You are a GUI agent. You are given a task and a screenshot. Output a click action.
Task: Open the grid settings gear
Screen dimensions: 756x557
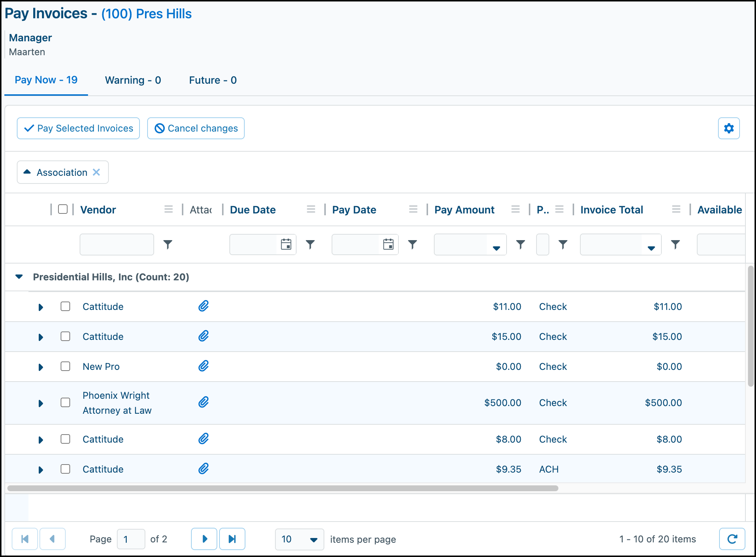click(x=729, y=128)
